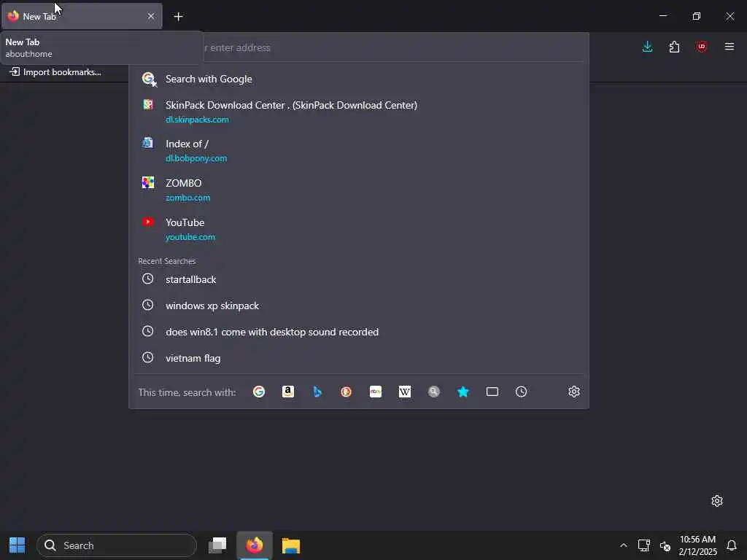Open search settings gear in the dropdown
747x560 pixels.
tap(574, 392)
